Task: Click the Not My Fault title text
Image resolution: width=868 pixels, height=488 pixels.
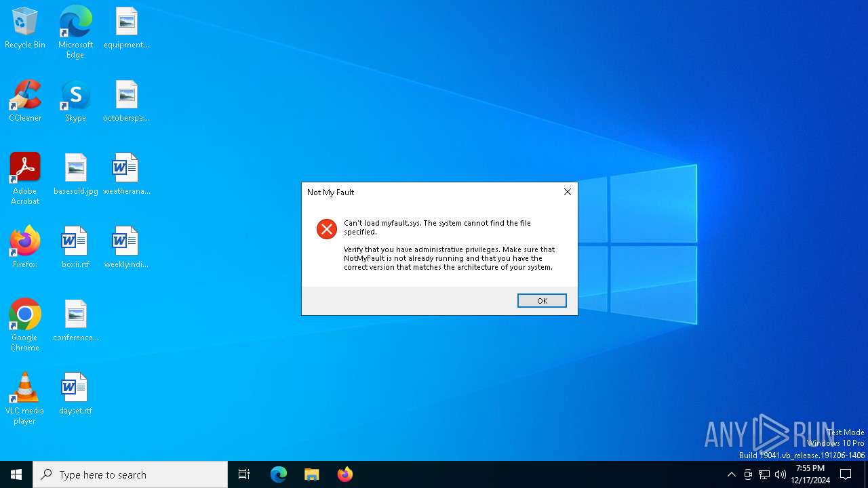Action: click(331, 192)
